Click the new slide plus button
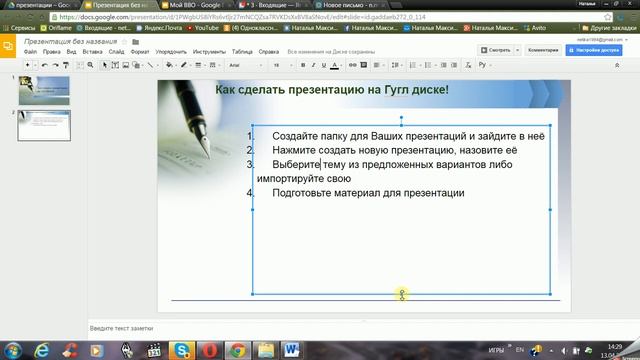This screenshot has width=640, height=360. click(x=27, y=65)
